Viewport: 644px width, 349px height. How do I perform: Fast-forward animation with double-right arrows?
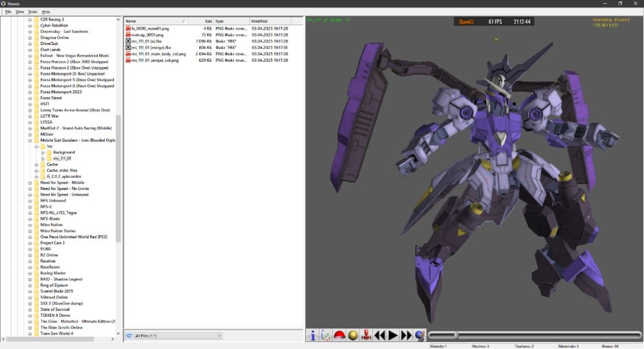[406, 335]
